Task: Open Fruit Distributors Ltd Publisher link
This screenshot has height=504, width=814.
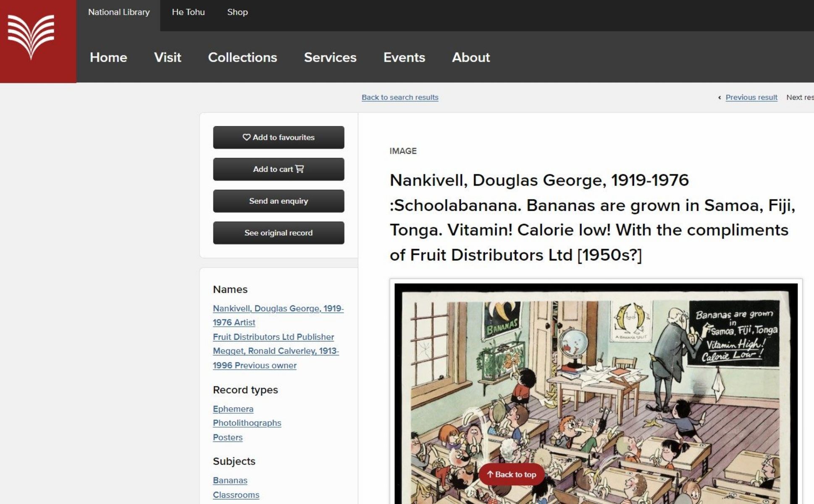Action: click(x=273, y=337)
